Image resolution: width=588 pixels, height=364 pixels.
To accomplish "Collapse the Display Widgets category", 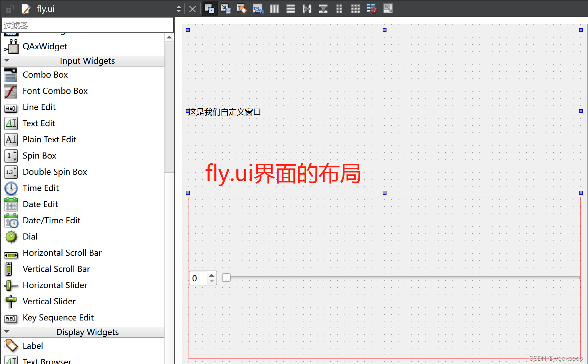I will (x=7, y=332).
